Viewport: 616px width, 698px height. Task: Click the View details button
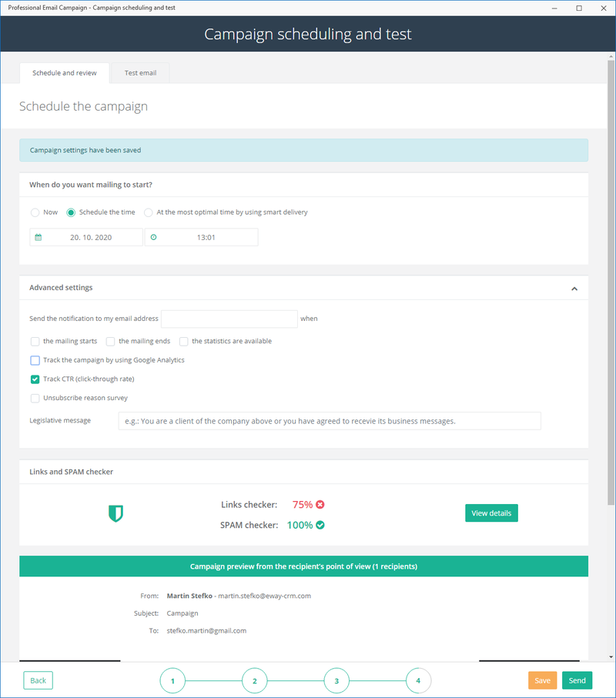(x=492, y=513)
